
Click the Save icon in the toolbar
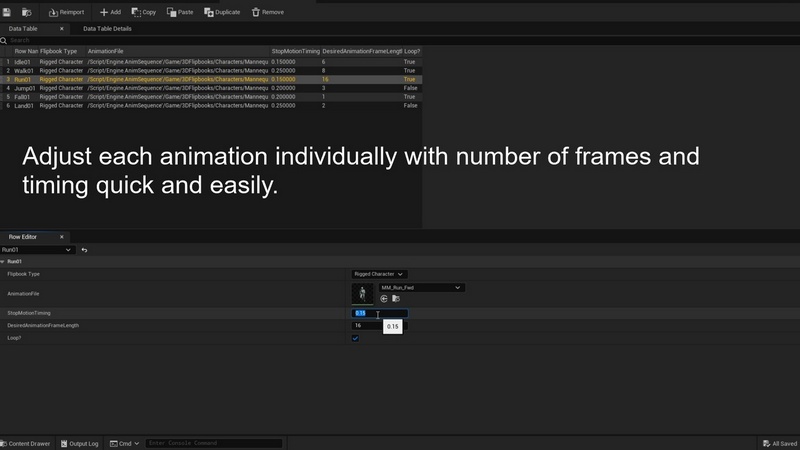pos(7,12)
